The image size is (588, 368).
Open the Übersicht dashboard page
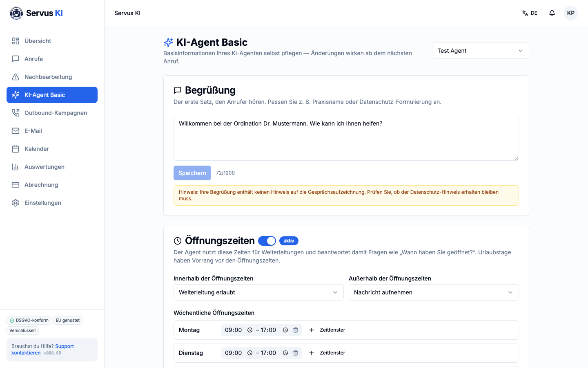(52, 41)
